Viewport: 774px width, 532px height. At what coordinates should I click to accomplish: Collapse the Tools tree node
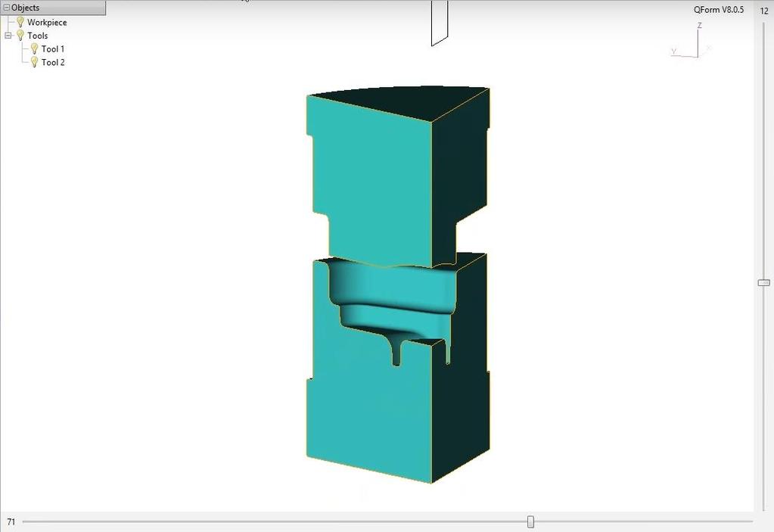pyautogui.click(x=8, y=36)
